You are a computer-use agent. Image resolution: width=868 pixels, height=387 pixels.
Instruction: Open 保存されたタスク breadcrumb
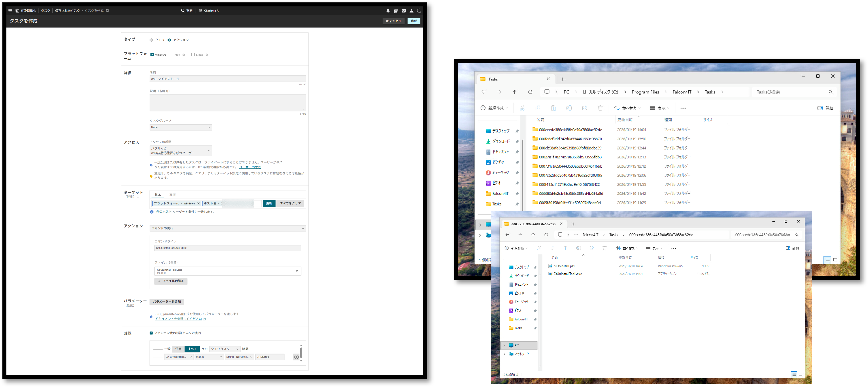coord(67,11)
